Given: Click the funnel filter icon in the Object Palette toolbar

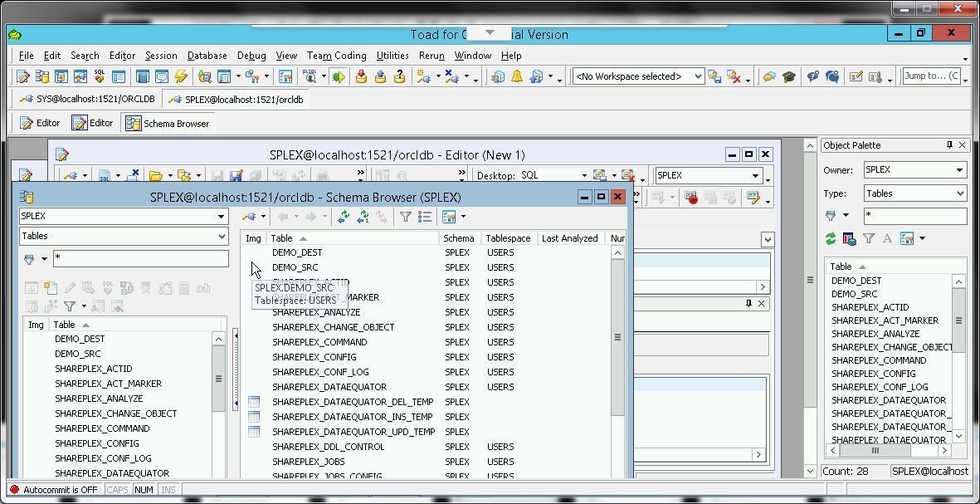Looking at the screenshot, I should pos(868,238).
